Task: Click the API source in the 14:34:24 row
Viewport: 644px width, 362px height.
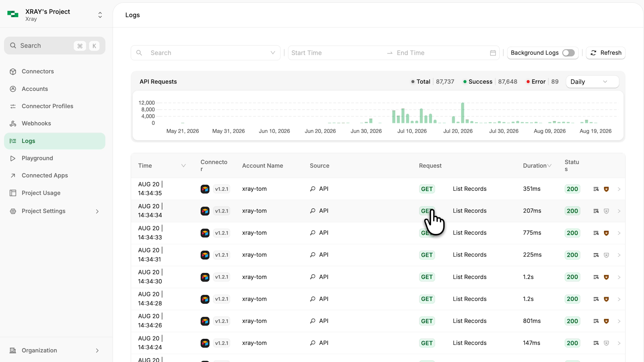Action: pos(319,343)
